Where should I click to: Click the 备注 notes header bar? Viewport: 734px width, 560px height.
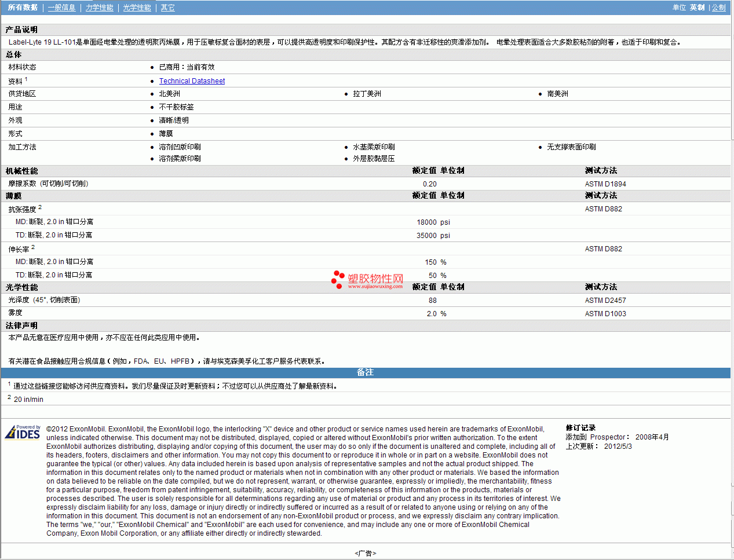[366, 372]
